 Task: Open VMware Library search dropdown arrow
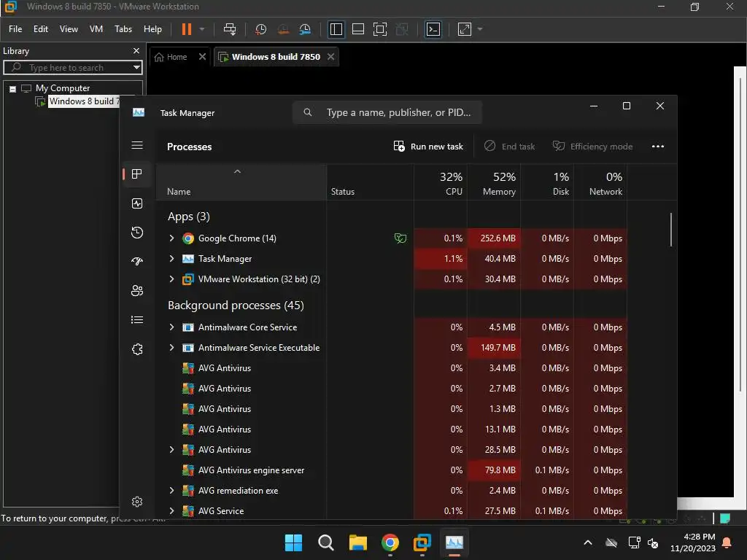pyautogui.click(x=136, y=68)
